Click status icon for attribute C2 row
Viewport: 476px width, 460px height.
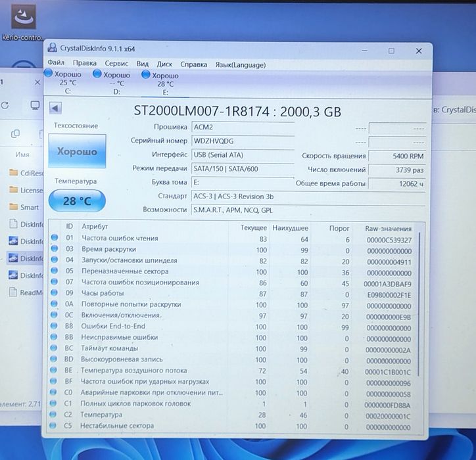[x=53, y=414]
